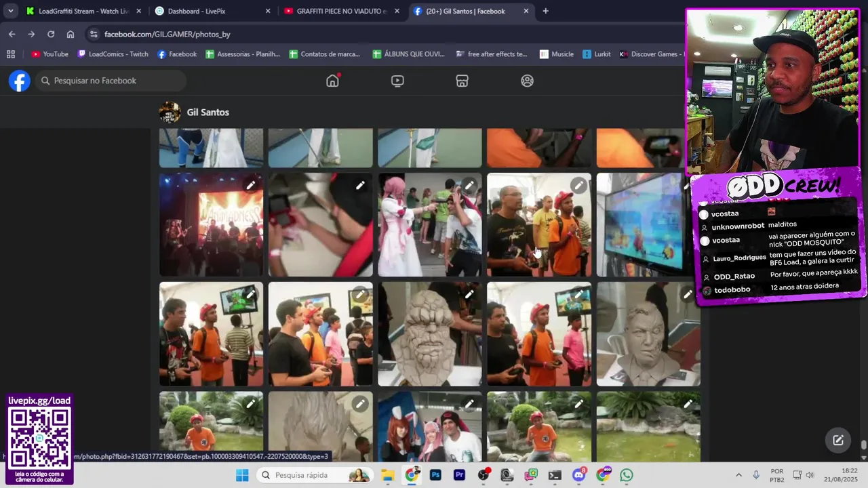Viewport: 868px width, 488px height.
Task: Switch to LoadGraffiti Stream tab
Action: [x=83, y=11]
